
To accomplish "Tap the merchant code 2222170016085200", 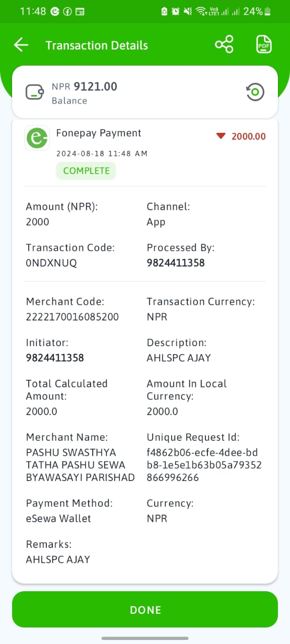I will (x=72, y=317).
